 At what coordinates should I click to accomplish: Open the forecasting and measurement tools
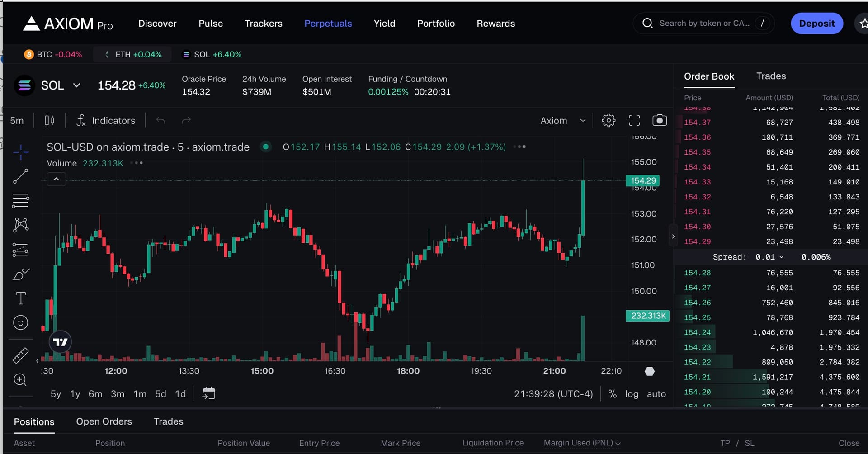coord(21,250)
